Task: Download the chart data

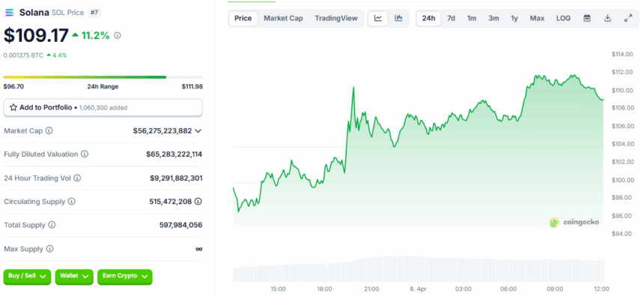Action: tap(608, 18)
